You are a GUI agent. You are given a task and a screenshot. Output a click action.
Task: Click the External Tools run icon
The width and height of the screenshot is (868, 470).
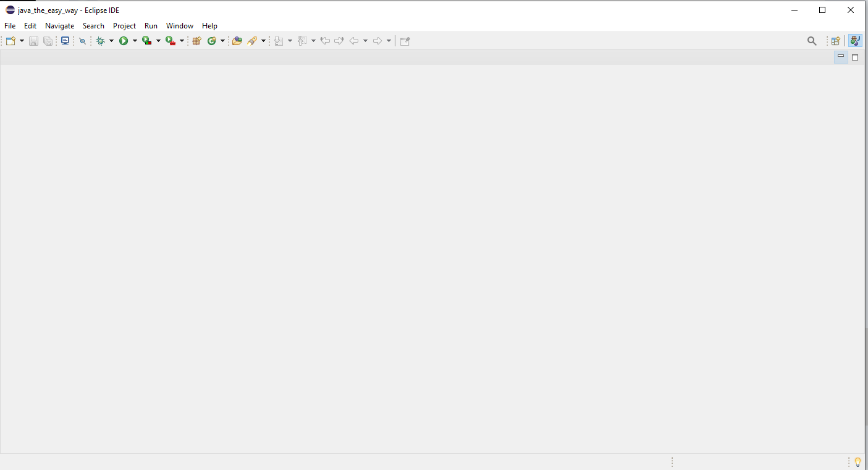click(171, 41)
